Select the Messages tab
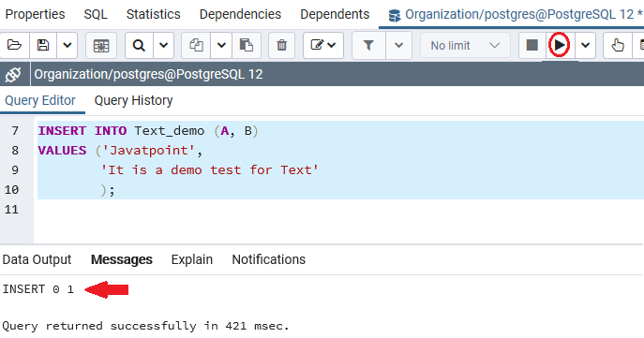 (122, 259)
